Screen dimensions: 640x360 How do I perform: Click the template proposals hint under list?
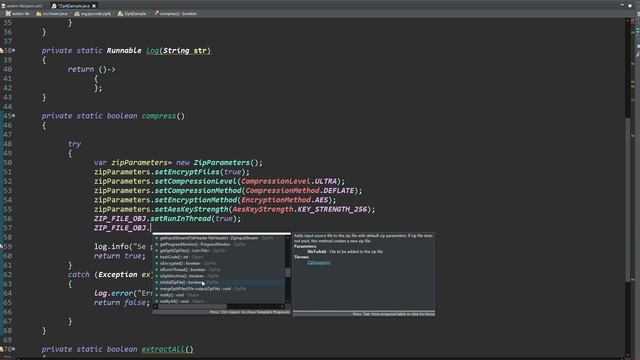tap(250, 312)
